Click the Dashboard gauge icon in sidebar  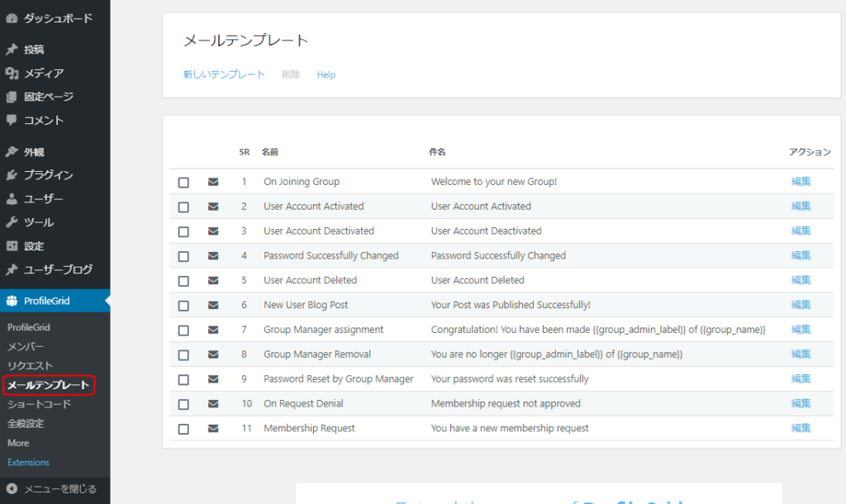pos(12,18)
